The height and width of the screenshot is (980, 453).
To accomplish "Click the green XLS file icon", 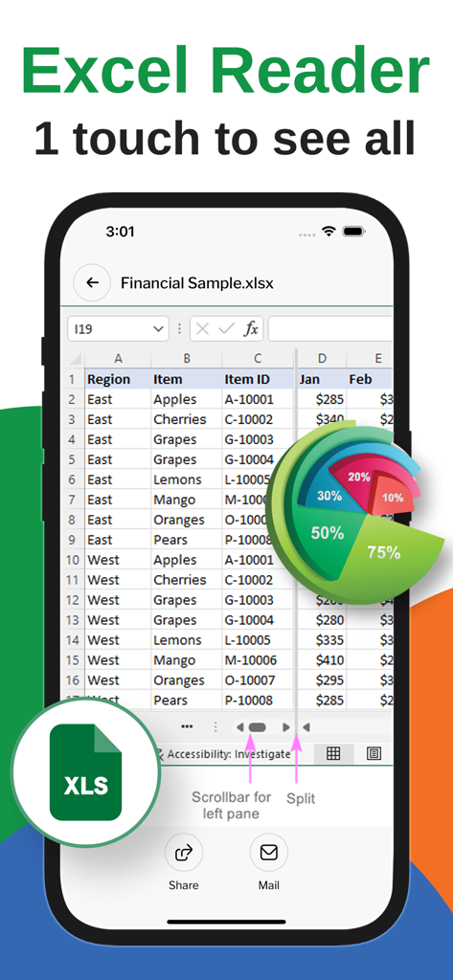I will (x=86, y=772).
